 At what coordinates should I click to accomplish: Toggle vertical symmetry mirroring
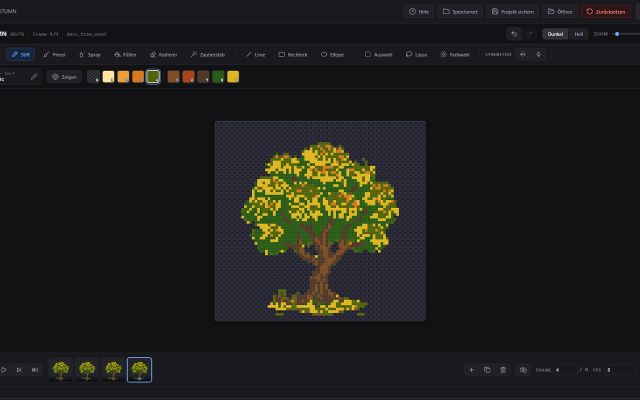(x=538, y=54)
